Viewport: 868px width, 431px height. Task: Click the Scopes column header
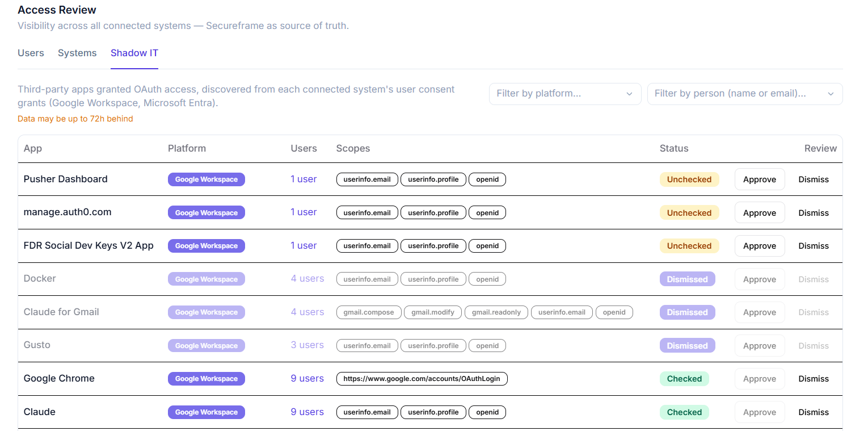(x=353, y=148)
